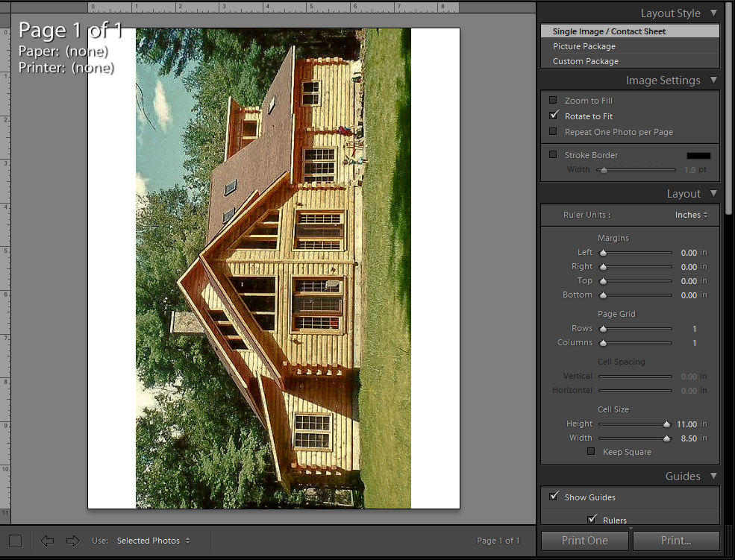735x560 pixels.
Task: Disable Rotate to Fit
Action: [553, 116]
